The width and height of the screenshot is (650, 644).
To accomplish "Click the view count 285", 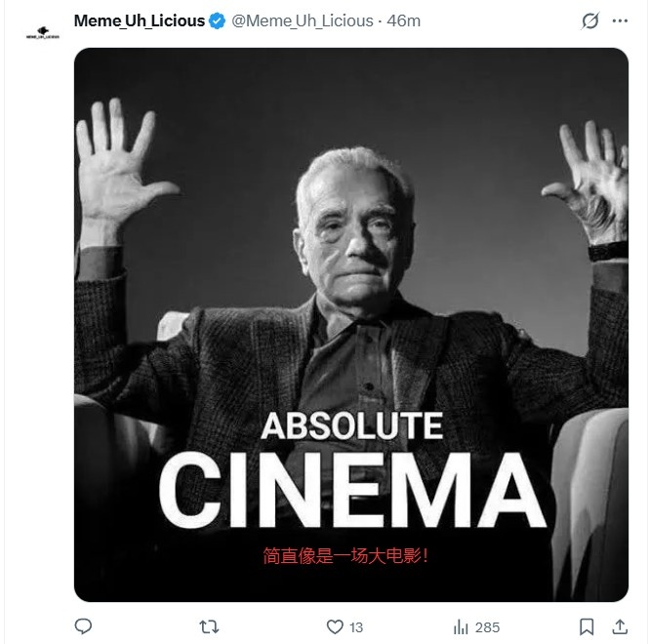I will [487, 626].
